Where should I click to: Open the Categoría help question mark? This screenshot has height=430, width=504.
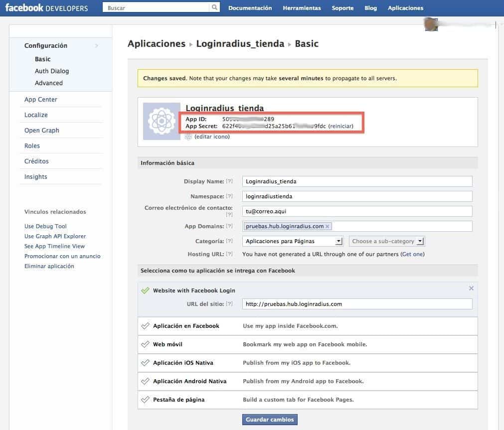coord(229,241)
